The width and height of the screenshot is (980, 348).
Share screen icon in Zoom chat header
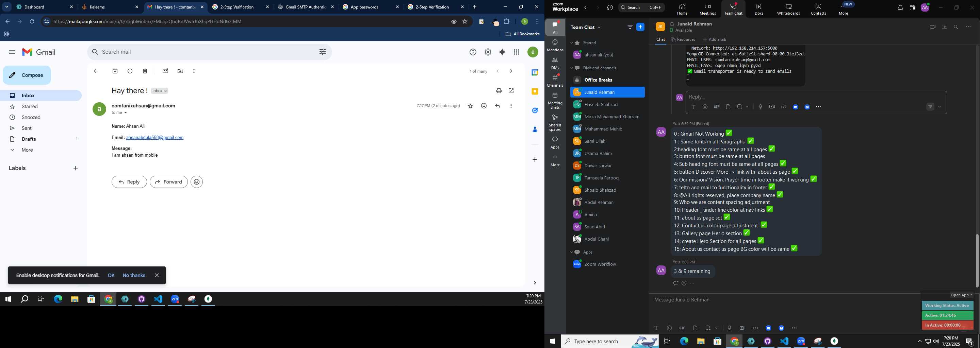[945, 27]
